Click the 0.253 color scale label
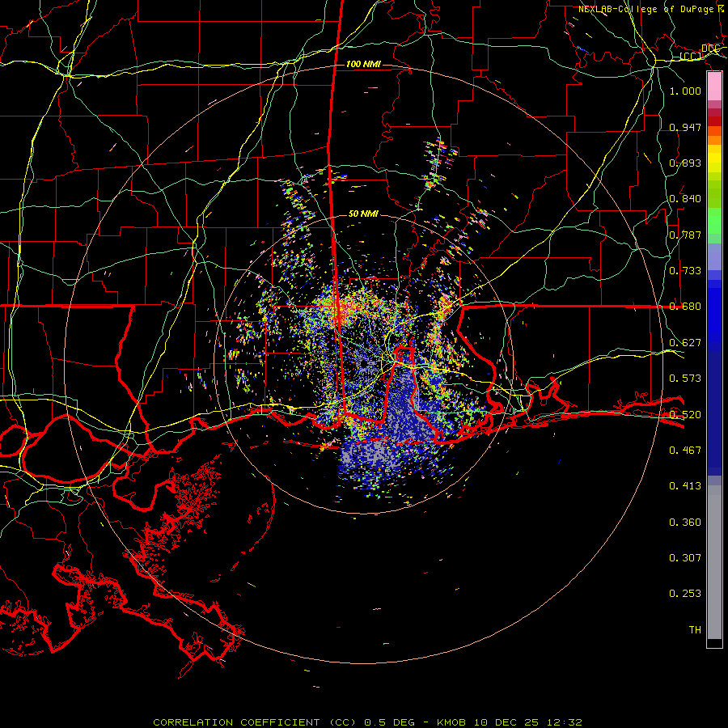This screenshot has width=728, height=728. pyautogui.click(x=685, y=594)
